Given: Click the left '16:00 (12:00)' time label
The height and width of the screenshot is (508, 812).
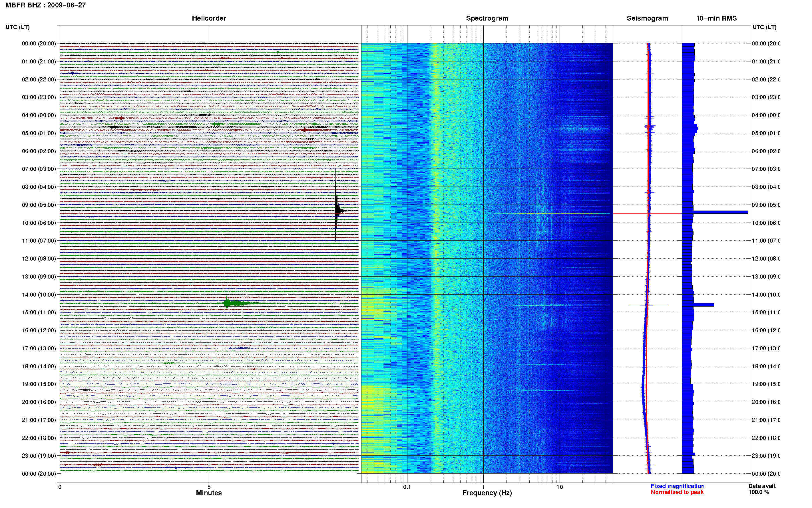Looking at the screenshot, I should coord(39,330).
